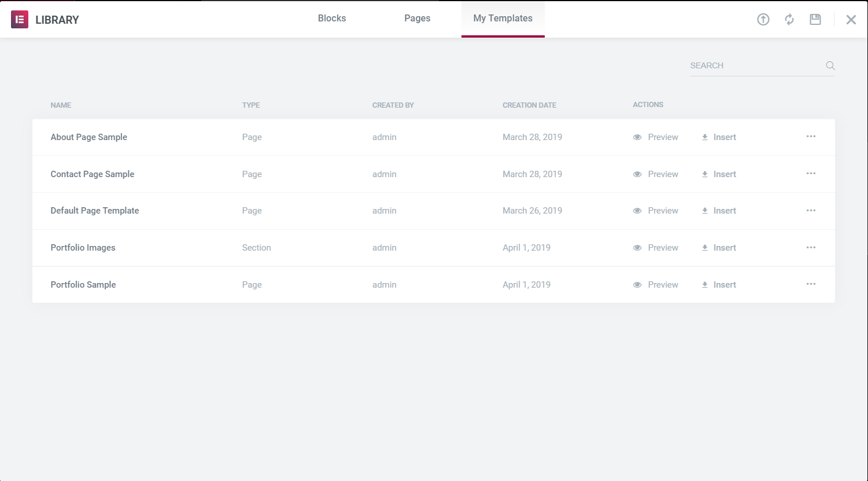
Task: Close the Library dialog
Action: pyautogui.click(x=851, y=20)
